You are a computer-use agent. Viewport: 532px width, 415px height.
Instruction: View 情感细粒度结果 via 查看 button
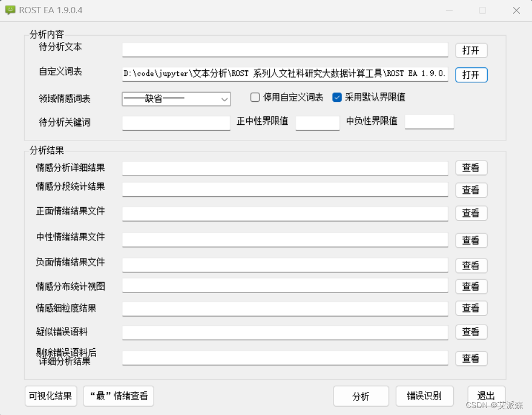(471, 309)
